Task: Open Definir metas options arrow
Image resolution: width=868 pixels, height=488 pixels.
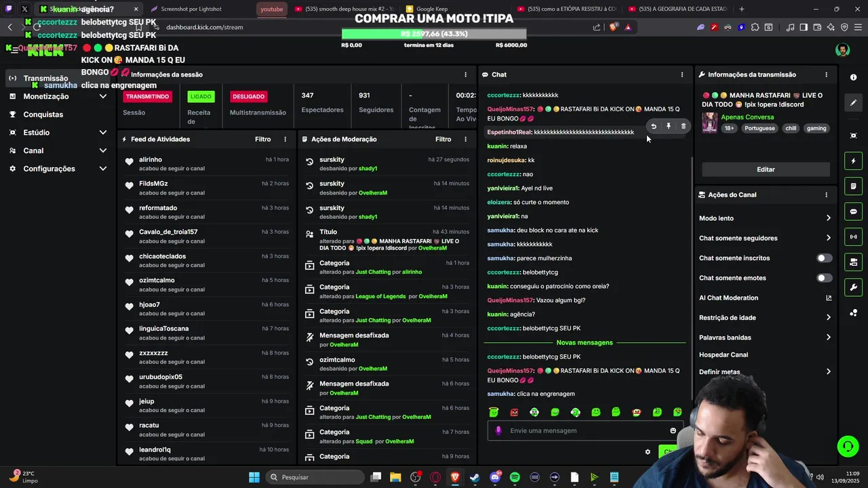Action: [x=828, y=371]
